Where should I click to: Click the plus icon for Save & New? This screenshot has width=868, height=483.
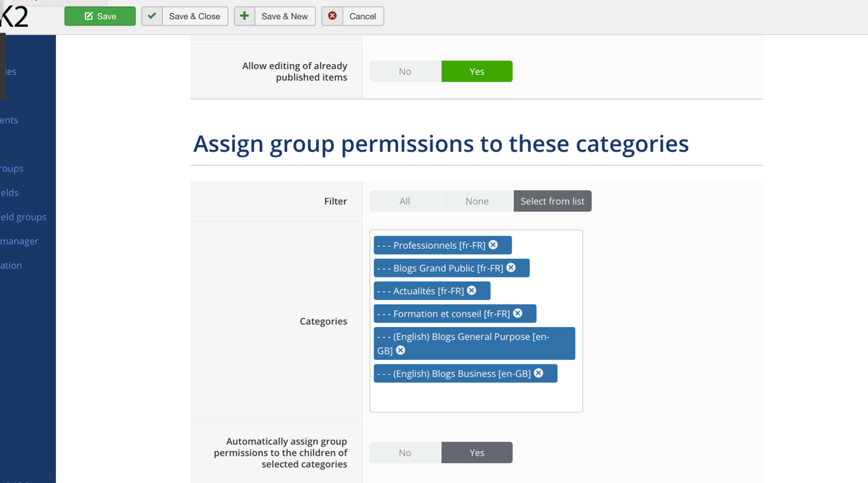[244, 16]
